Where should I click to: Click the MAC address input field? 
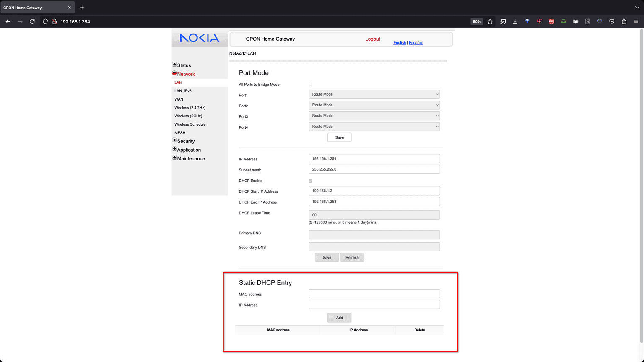(374, 293)
